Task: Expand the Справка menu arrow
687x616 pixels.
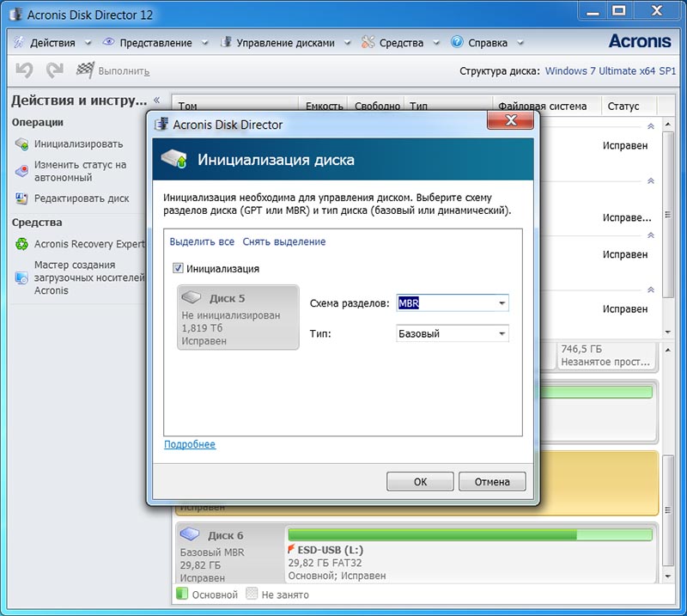Action: (x=520, y=43)
